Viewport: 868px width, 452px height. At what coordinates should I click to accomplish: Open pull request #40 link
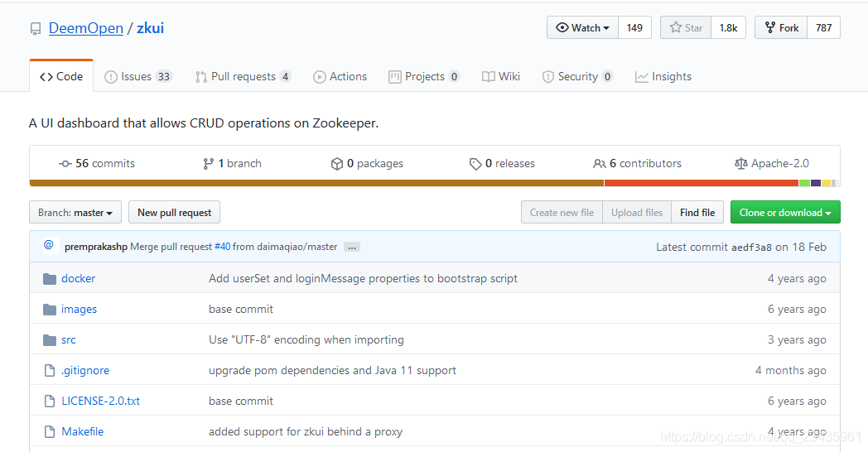(223, 247)
